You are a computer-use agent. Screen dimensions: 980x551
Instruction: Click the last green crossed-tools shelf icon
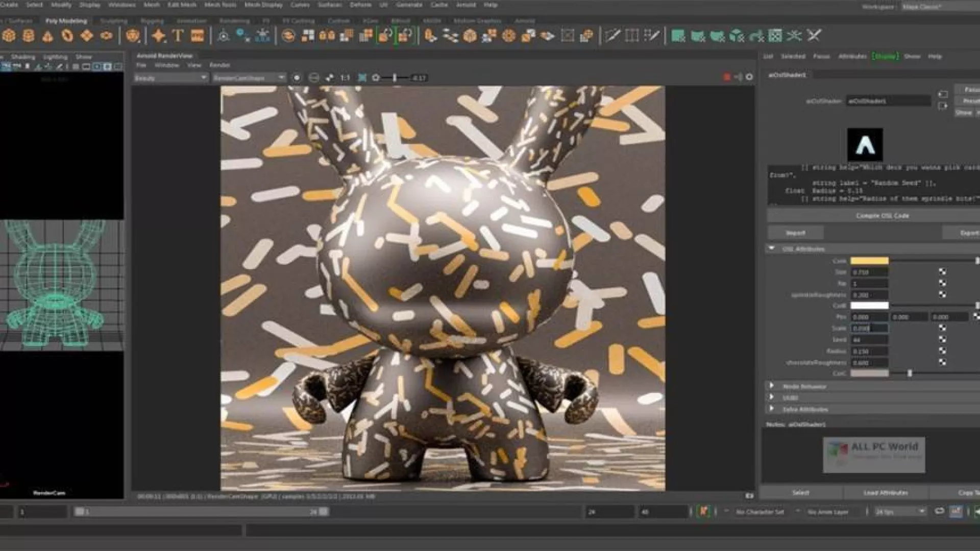point(814,36)
